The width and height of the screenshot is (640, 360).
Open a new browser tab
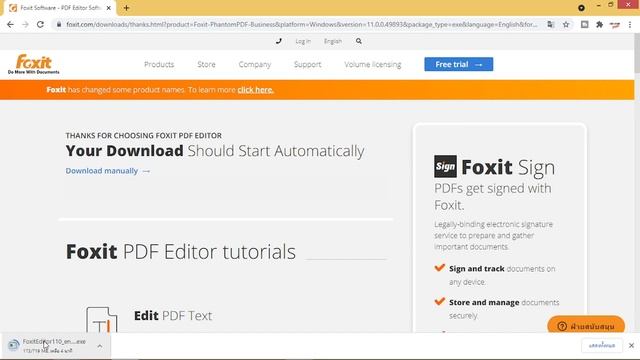(x=127, y=8)
